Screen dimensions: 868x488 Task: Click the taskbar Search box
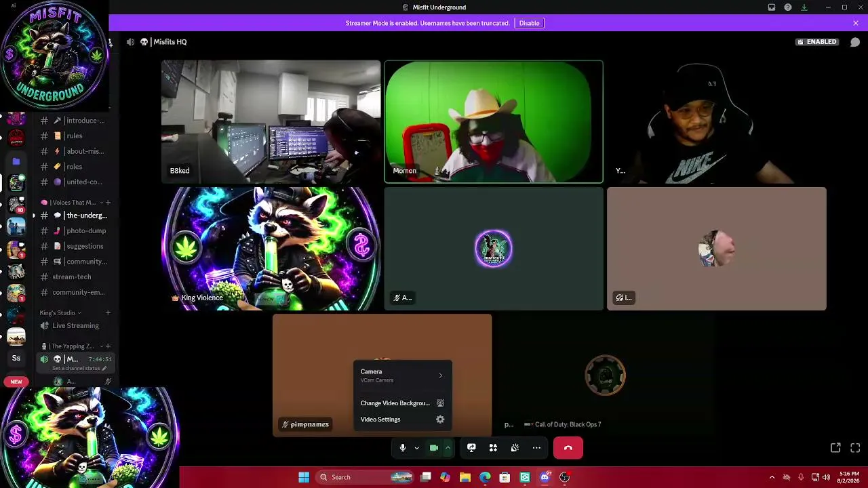(x=365, y=477)
